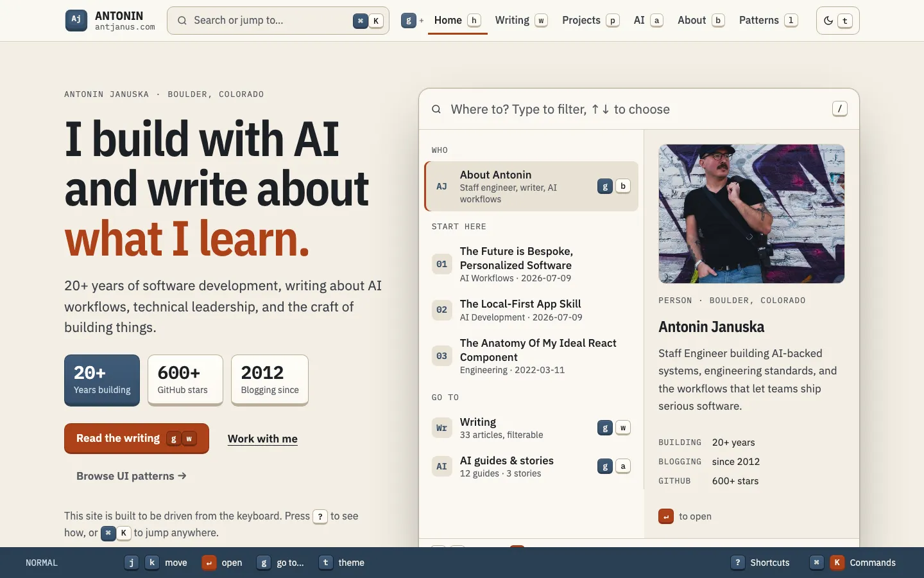Click the magnifier icon in the 'Where to?' field

[436, 109]
